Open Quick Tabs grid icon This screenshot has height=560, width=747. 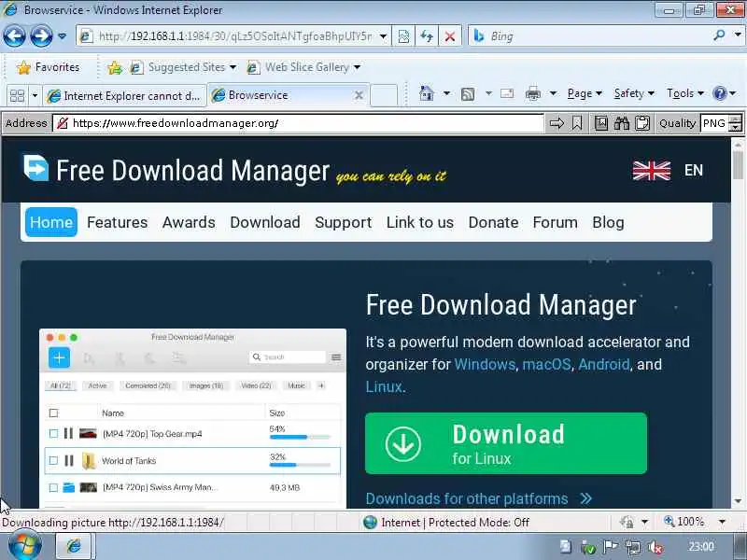[17, 96]
